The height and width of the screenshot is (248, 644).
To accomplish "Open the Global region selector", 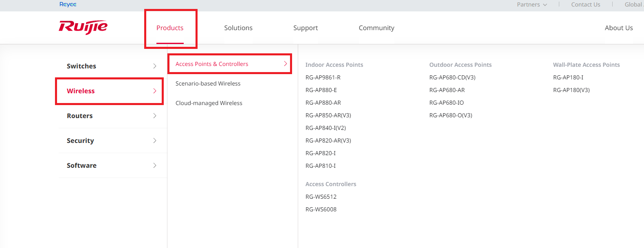I will coord(633,4).
